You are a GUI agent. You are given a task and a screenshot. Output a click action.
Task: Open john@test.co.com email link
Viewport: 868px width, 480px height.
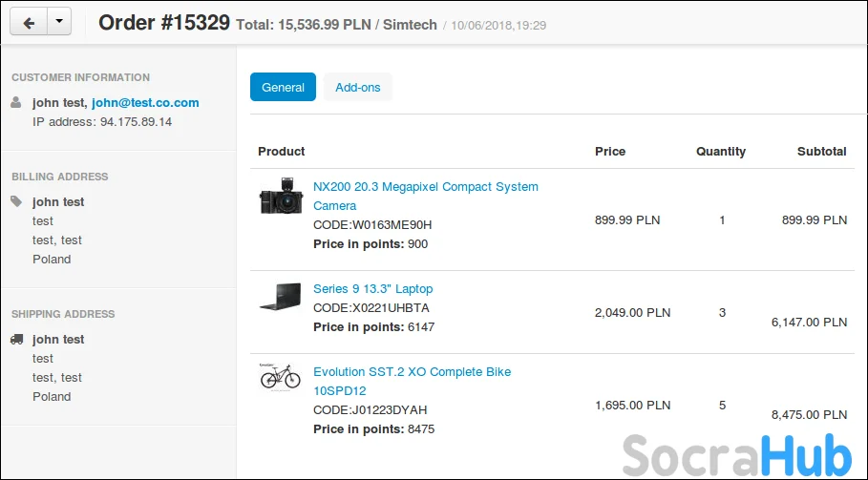(145, 102)
